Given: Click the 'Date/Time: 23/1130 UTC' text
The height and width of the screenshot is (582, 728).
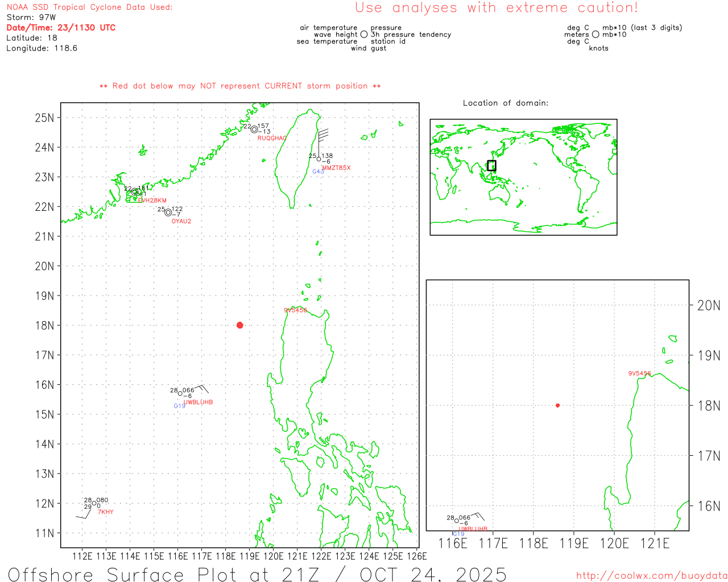Looking at the screenshot, I should click(x=61, y=27).
